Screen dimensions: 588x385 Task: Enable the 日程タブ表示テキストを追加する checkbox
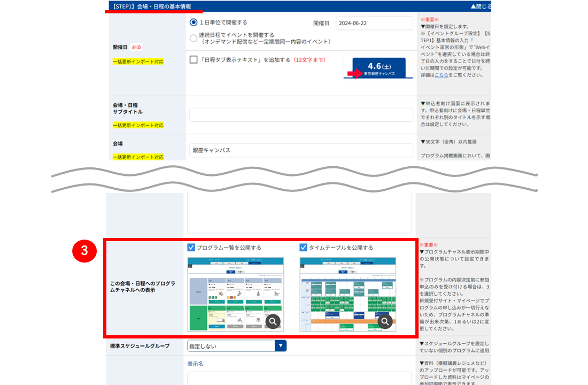tap(194, 60)
